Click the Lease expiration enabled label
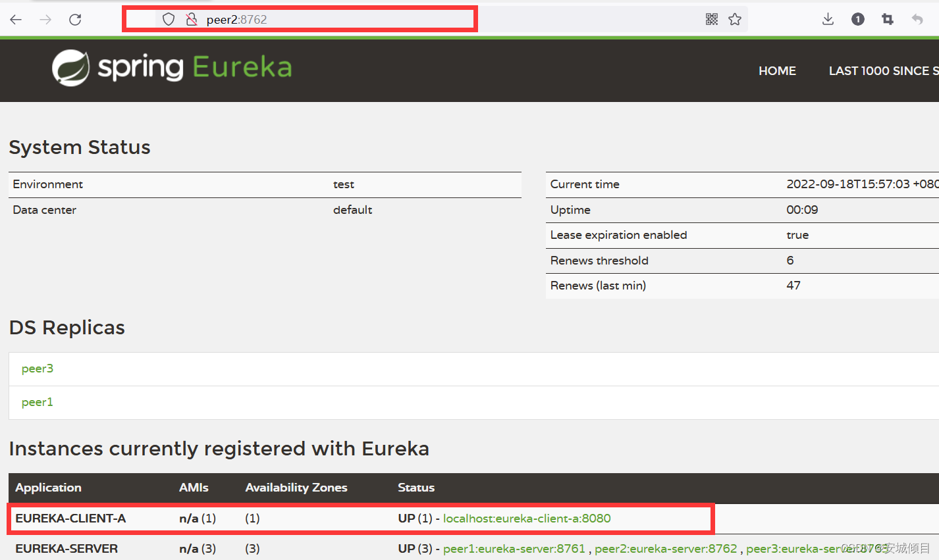 pos(618,235)
